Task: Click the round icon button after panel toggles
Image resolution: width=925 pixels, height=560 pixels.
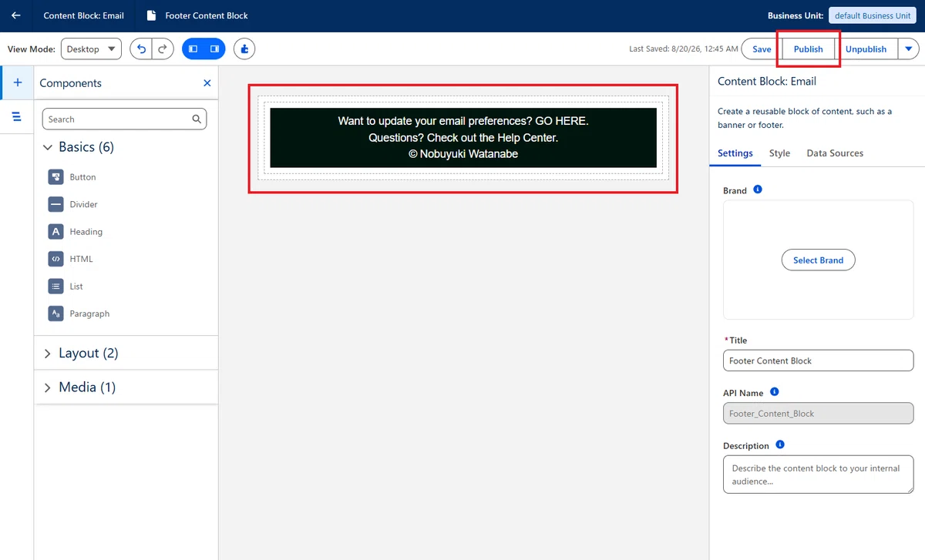Action: (x=244, y=49)
